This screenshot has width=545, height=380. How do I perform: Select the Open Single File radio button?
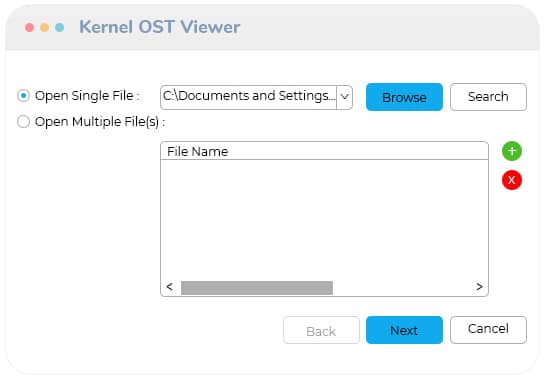(23, 96)
